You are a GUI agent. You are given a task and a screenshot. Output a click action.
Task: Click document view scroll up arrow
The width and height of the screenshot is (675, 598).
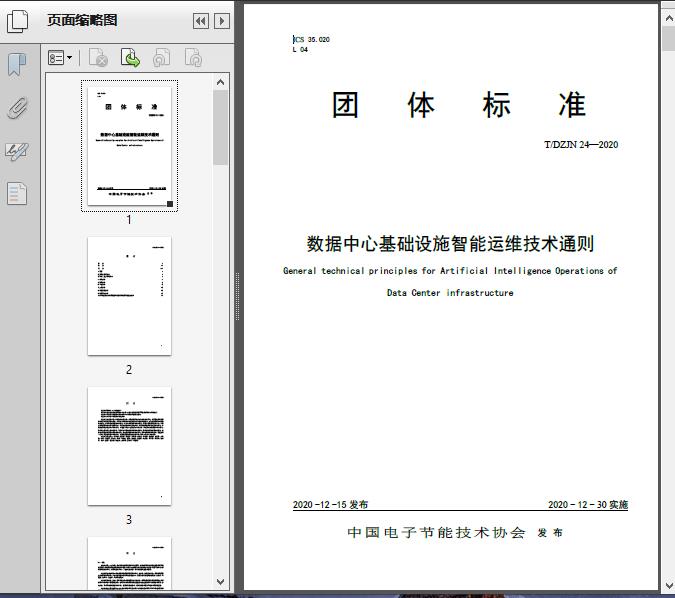(669, 18)
